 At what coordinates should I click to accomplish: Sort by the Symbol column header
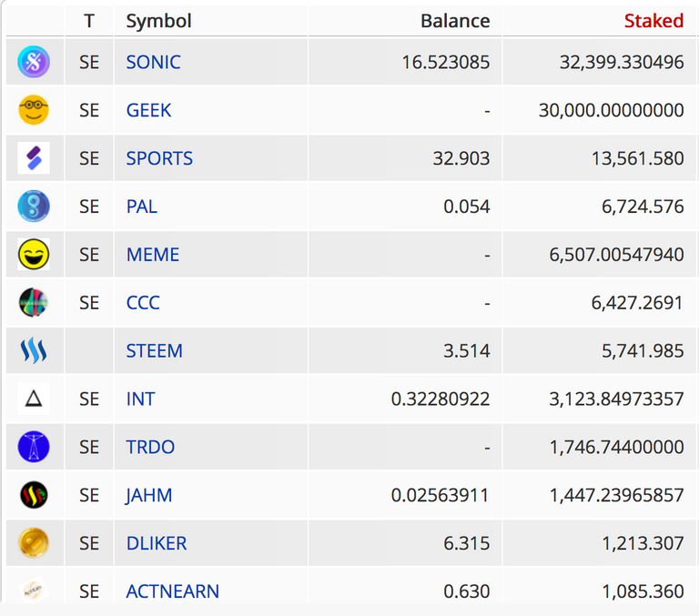pos(158,21)
